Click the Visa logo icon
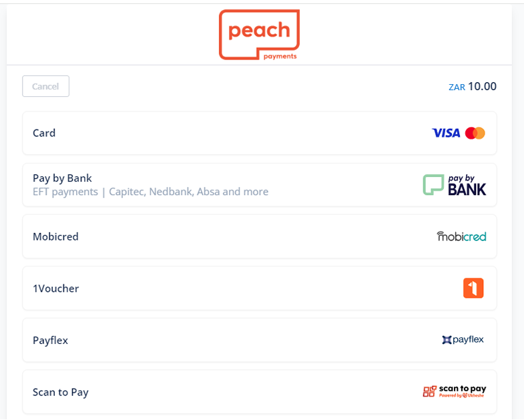The image size is (524, 420). pyautogui.click(x=446, y=133)
